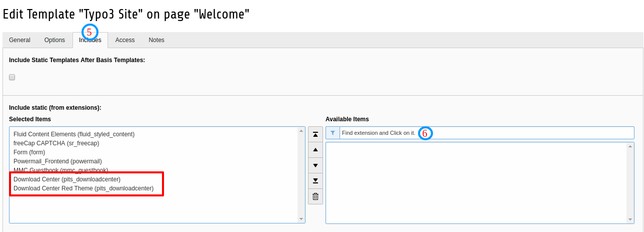
Task: Select the Includes tab
Action: [x=90, y=40]
